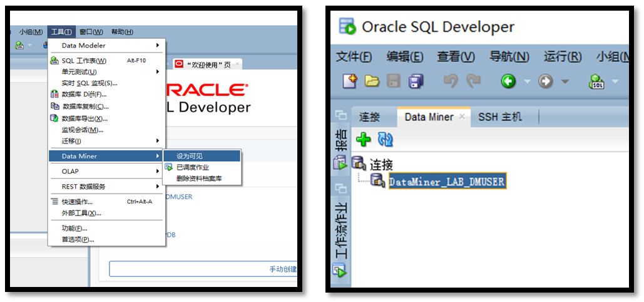This screenshot has height=302, width=644.
Task: Click the 数据库 Diff menu icon
Action: (x=54, y=94)
